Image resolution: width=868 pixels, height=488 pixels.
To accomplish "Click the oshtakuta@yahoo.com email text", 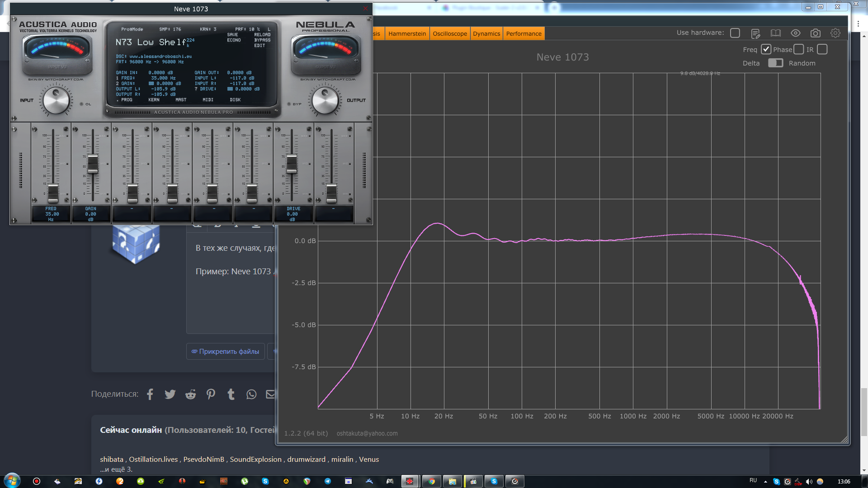I will coord(367,433).
